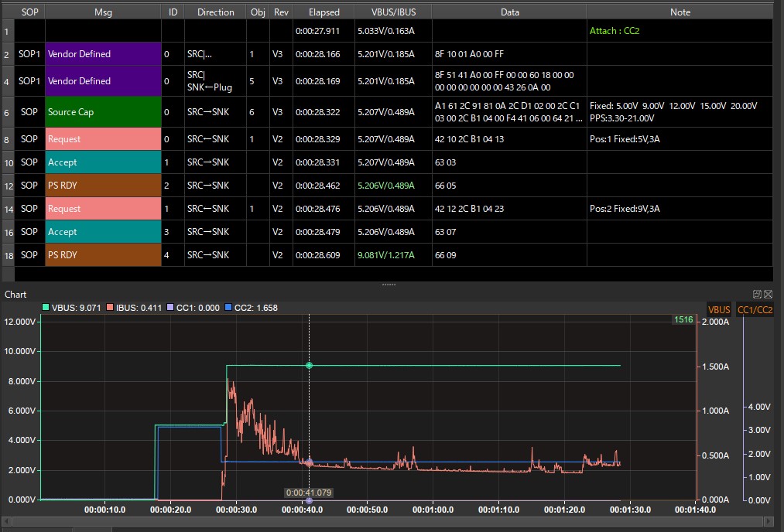Float the Chart panel with undock icon

click(757, 294)
